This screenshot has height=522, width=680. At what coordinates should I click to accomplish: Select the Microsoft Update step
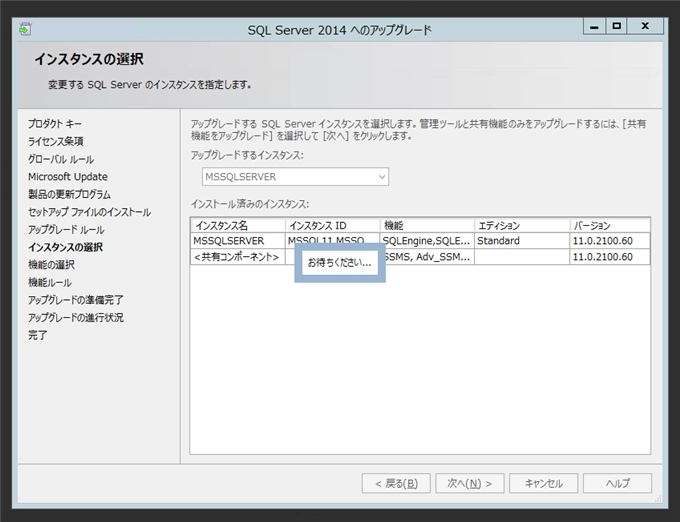[x=68, y=177]
